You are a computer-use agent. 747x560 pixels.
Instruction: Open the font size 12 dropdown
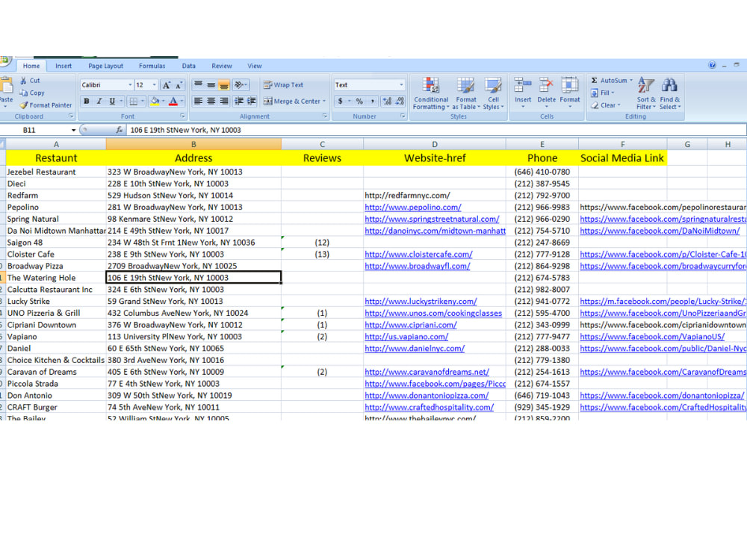point(155,85)
